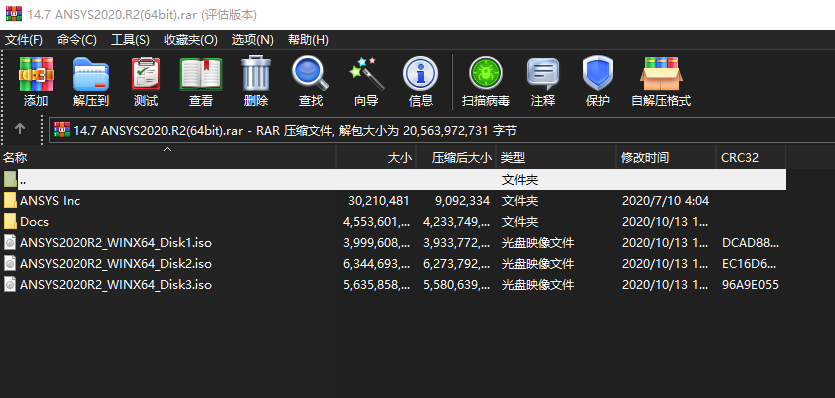
Task: Click the disc icon of Disk2.iso
Action: 10,264
